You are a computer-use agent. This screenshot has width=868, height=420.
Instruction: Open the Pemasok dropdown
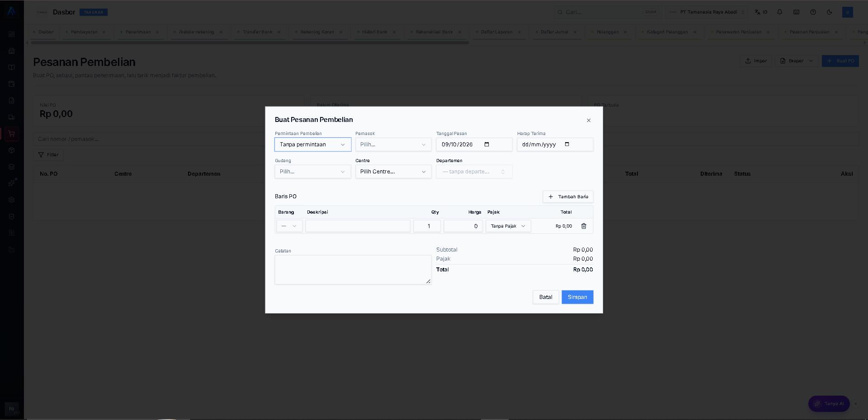[393, 145]
